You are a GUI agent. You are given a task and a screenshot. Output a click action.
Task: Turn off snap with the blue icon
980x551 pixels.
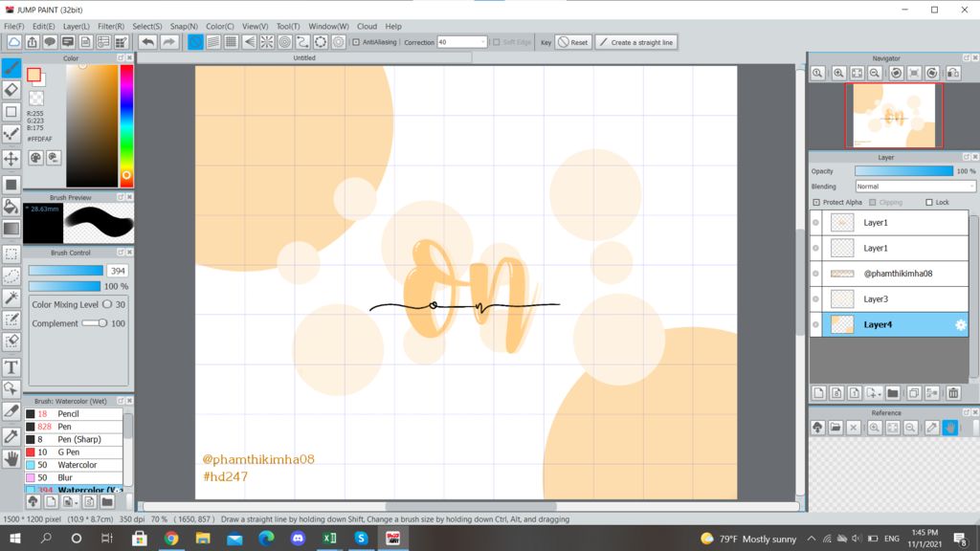[x=195, y=42]
